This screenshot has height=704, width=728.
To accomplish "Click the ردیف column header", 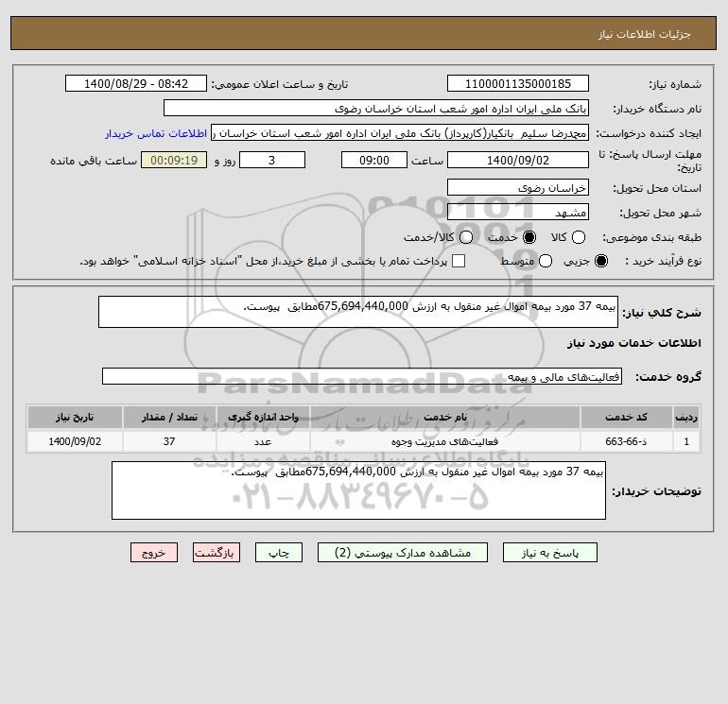I will coord(686,417).
